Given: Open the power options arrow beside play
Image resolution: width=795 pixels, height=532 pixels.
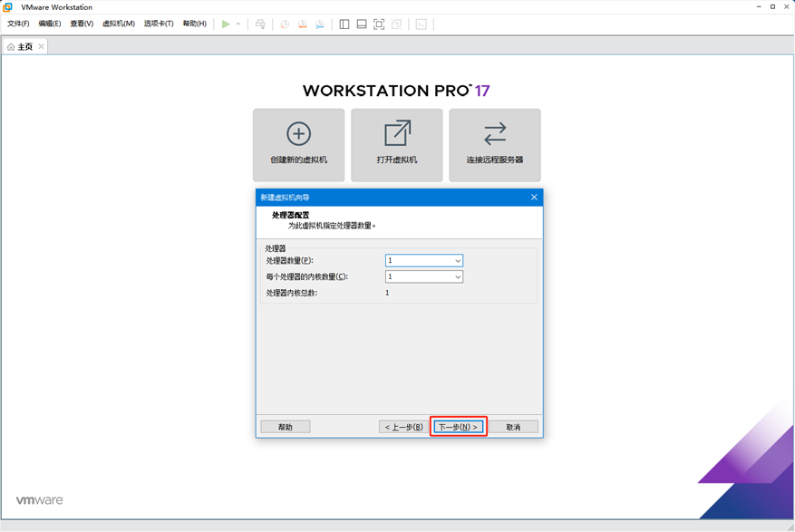Looking at the screenshot, I should coord(238,24).
